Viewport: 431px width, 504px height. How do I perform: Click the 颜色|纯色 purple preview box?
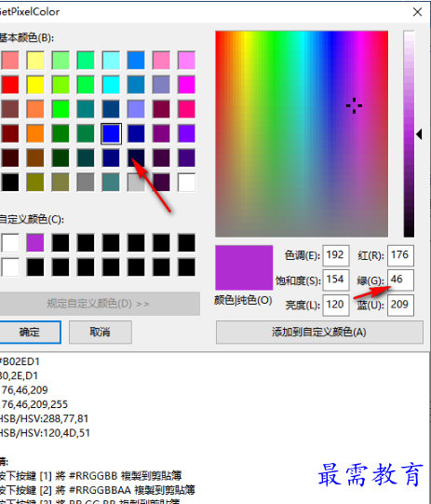(x=244, y=267)
